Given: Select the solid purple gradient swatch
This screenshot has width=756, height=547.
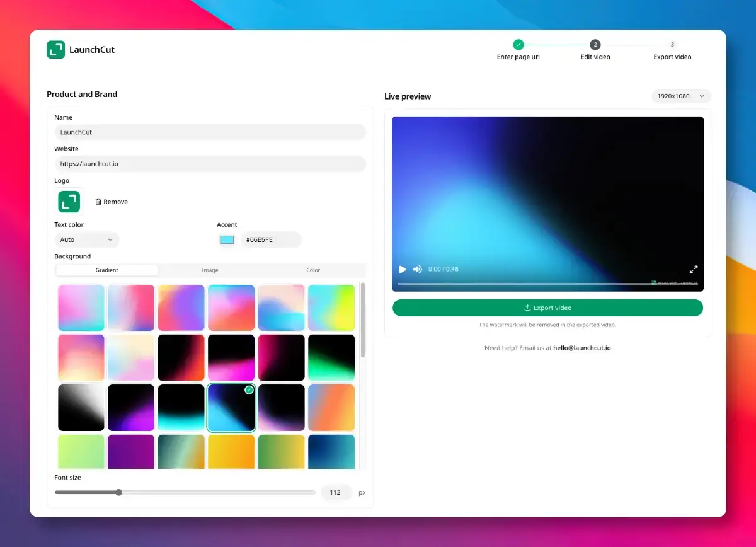Looking at the screenshot, I should coord(131,452).
